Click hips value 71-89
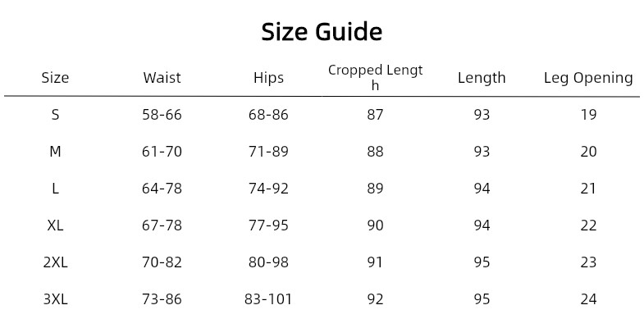Viewport: 644px width, 328px height. coord(268,152)
